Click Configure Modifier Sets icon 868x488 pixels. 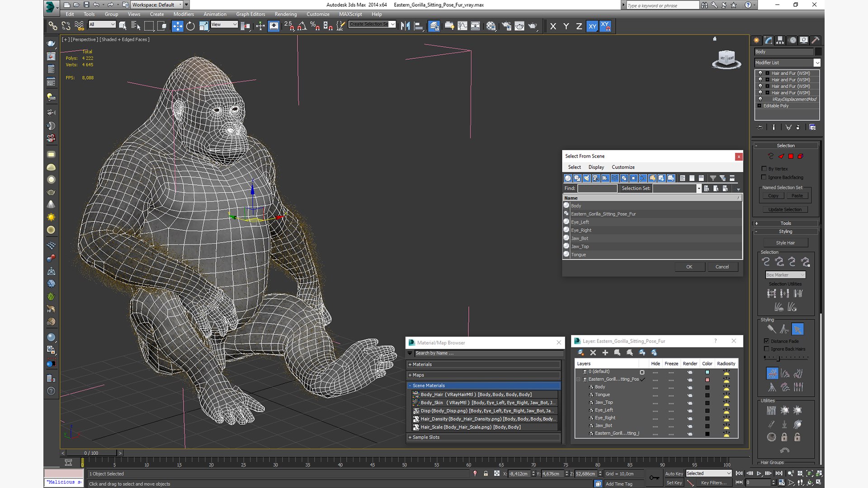[812, 127]
